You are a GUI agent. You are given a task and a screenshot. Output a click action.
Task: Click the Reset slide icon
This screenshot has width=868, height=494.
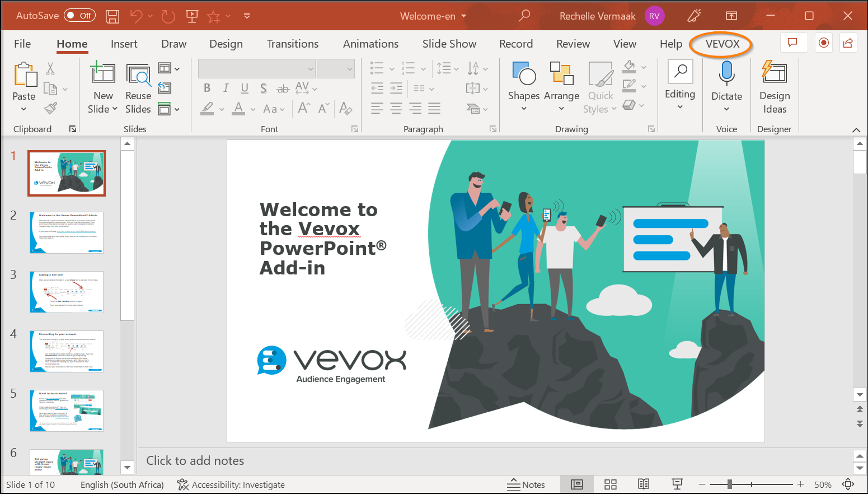click(x=165, y=88)
